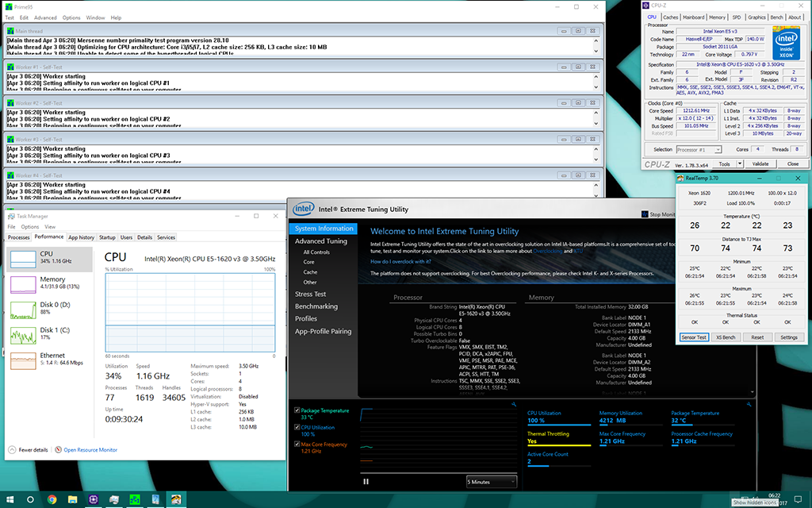
Task: Click the Worker #1 Self-Test window icon
Action: (10, 67)
